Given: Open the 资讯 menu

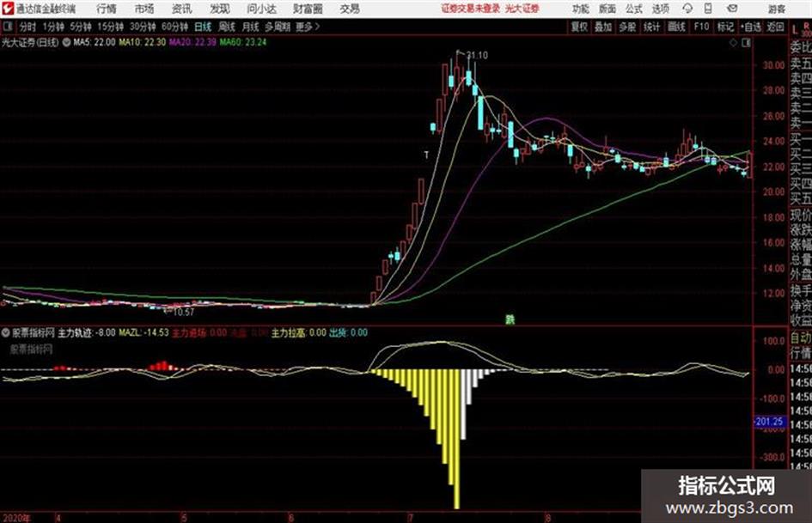Looking at the screenshot, I should pyautogui.click(x=182, y=9).
